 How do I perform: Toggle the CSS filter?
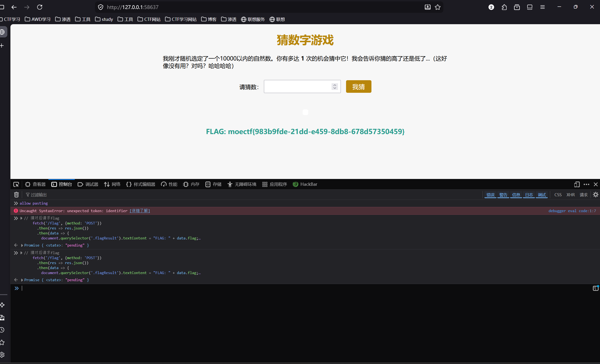point(558,195)
